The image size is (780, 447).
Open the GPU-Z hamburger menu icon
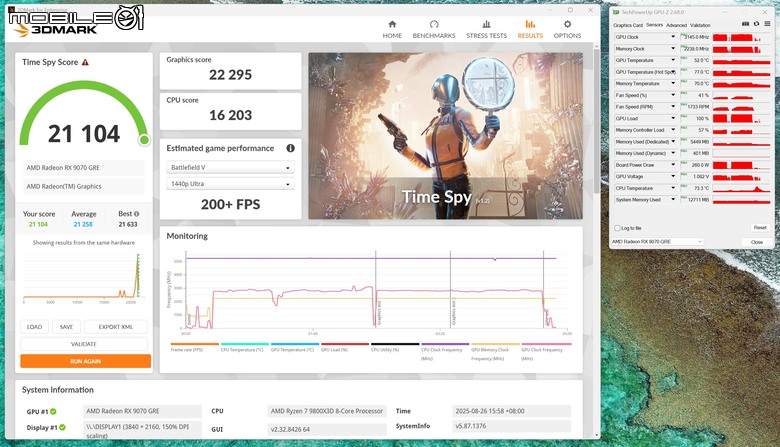[x=767, y=24]
